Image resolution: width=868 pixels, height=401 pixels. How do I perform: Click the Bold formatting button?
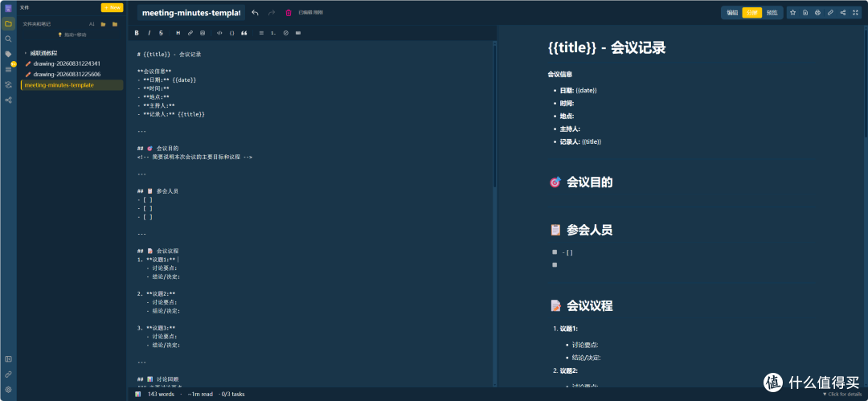coord(137,33)
